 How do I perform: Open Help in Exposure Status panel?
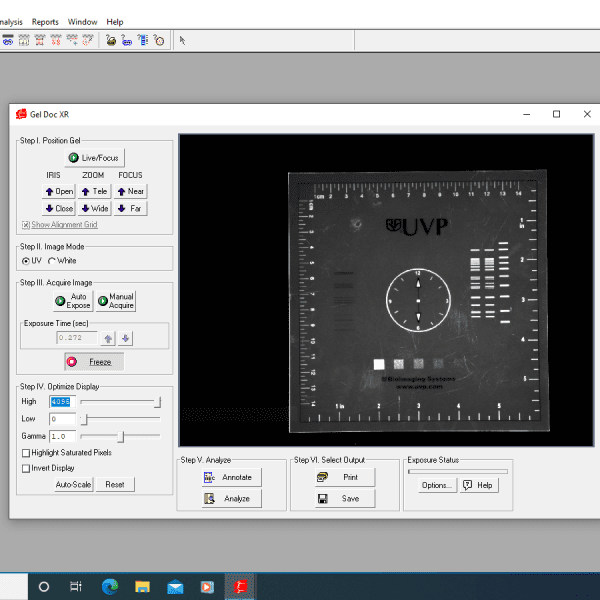pyautogui.click(x=479, y=485)
